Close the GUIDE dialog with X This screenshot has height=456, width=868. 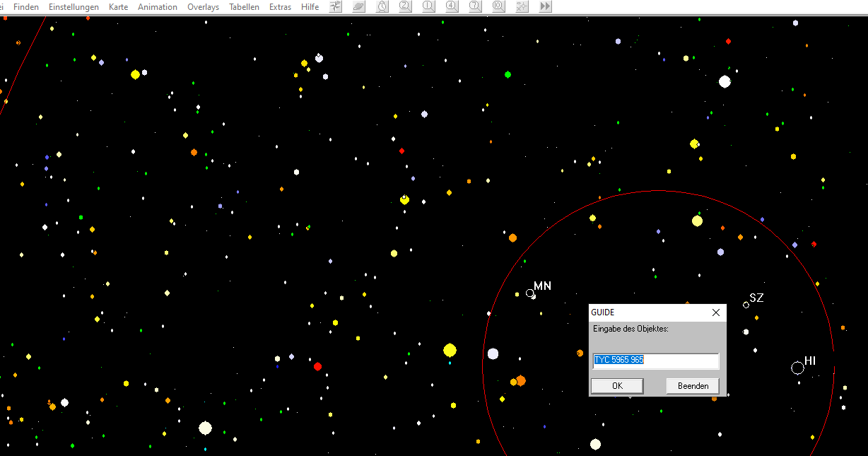point(716,312)
